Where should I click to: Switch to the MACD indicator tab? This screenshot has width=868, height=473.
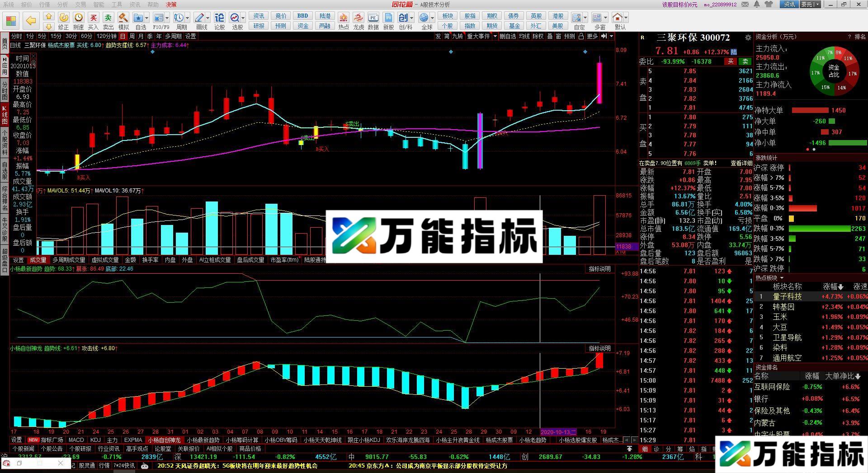[76, 440]
